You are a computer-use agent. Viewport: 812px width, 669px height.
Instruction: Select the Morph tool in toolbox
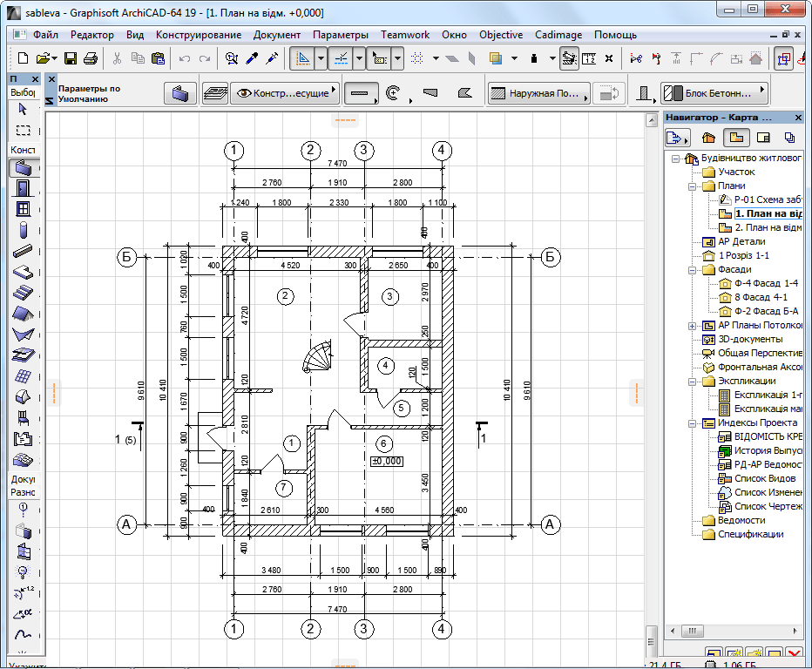point(23,397)
